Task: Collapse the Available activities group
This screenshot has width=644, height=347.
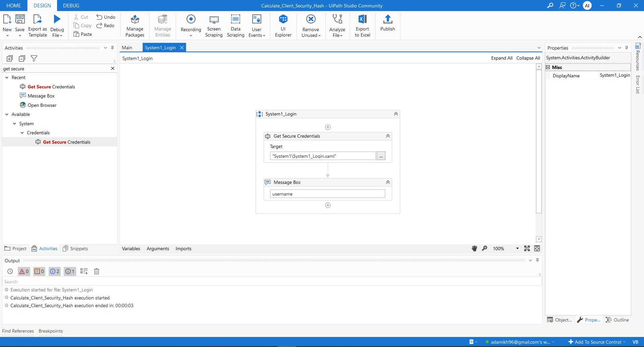Action: [7, 114]
